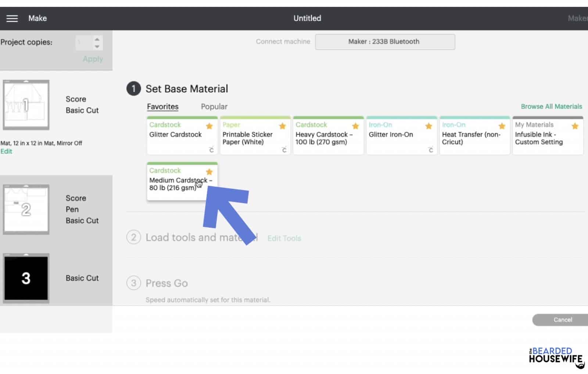
Task: Toggle the Medium Cardstock favorite star
Action: [209, 172]
